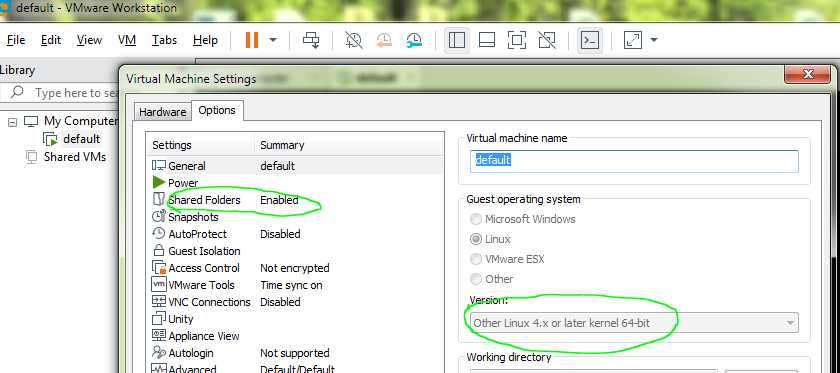This screenshot has width=840, height=373.
Task: Click the Snapshots clock icon
Action: (x=159, y=217)
